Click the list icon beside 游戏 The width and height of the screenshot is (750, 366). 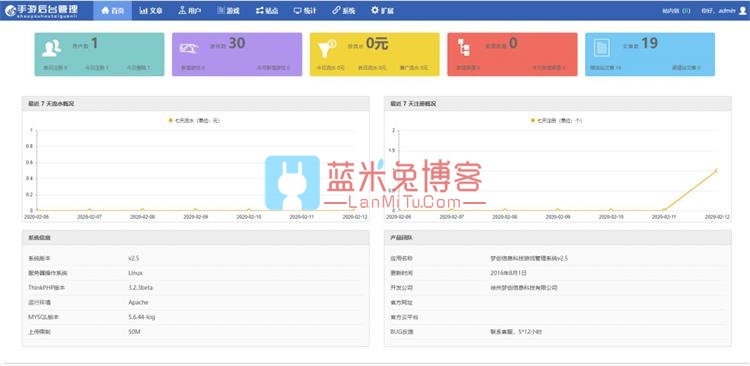coord(221,10)
